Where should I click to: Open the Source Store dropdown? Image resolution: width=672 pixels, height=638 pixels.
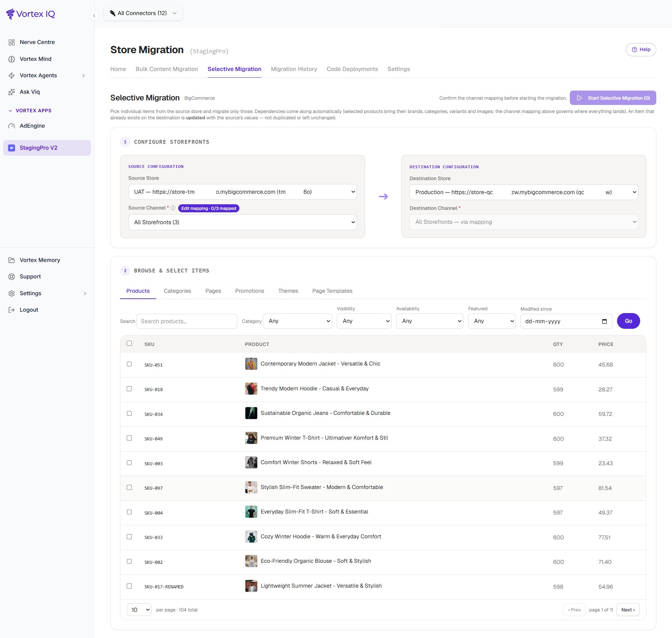coord(243,192)
